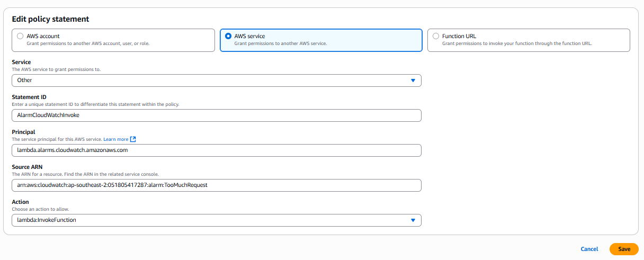This screenshot has width=644, height=260.
Task: Click 'The ARN for a resource.' helper text
Action: click(x=85, y=174)
